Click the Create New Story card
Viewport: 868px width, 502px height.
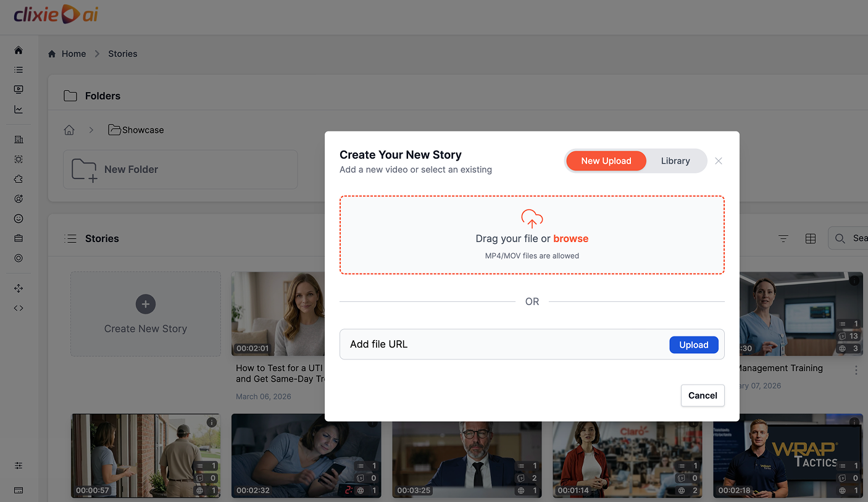click(146, 314)
